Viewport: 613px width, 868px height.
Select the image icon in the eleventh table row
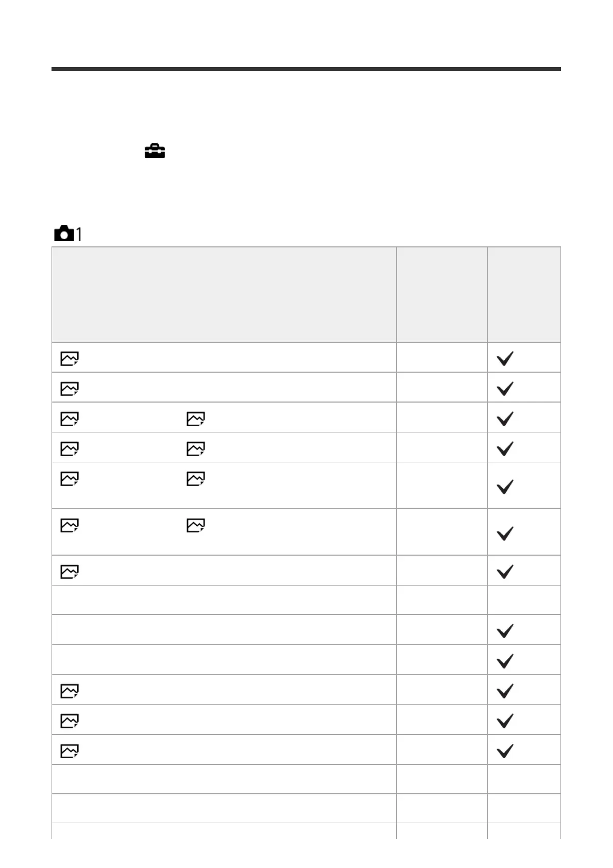point(70,691)
